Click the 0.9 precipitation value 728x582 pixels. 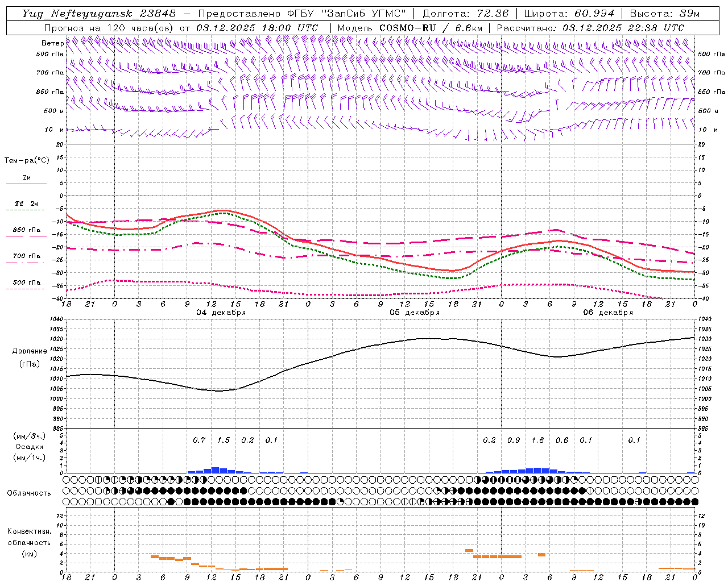click(514, 440)
